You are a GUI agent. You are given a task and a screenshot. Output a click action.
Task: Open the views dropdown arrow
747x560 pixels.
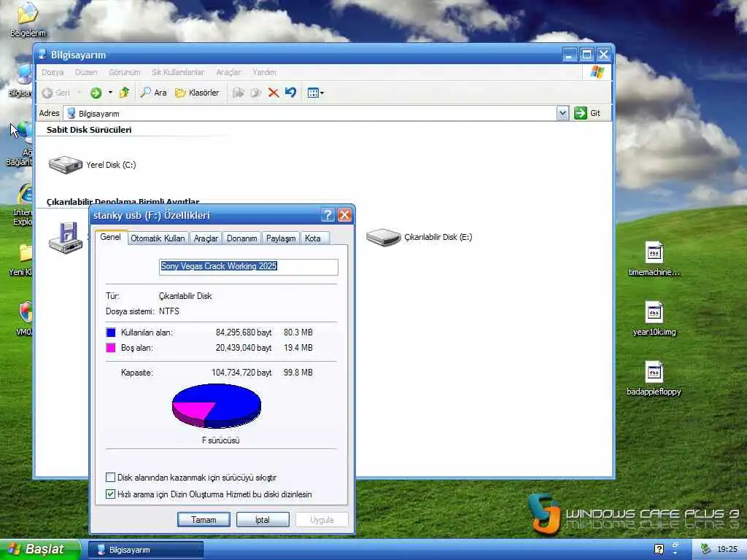pos(322,93)
